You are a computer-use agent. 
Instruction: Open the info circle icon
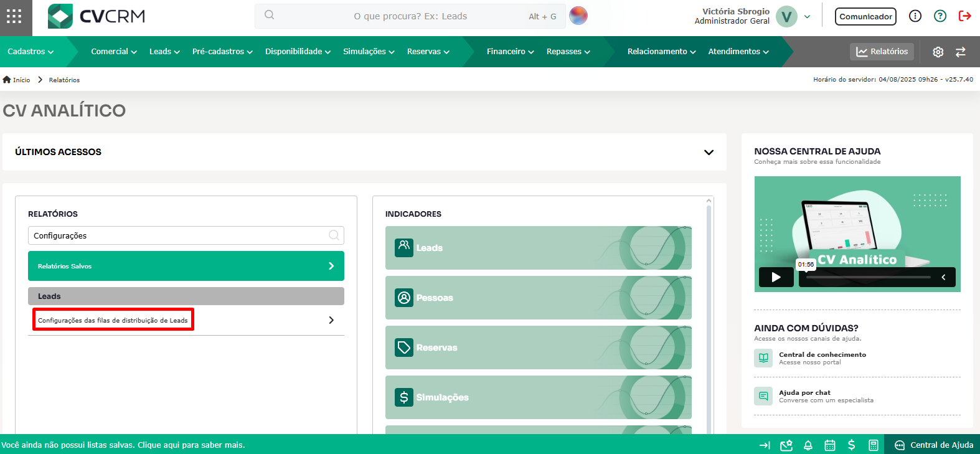coord(915,16)
